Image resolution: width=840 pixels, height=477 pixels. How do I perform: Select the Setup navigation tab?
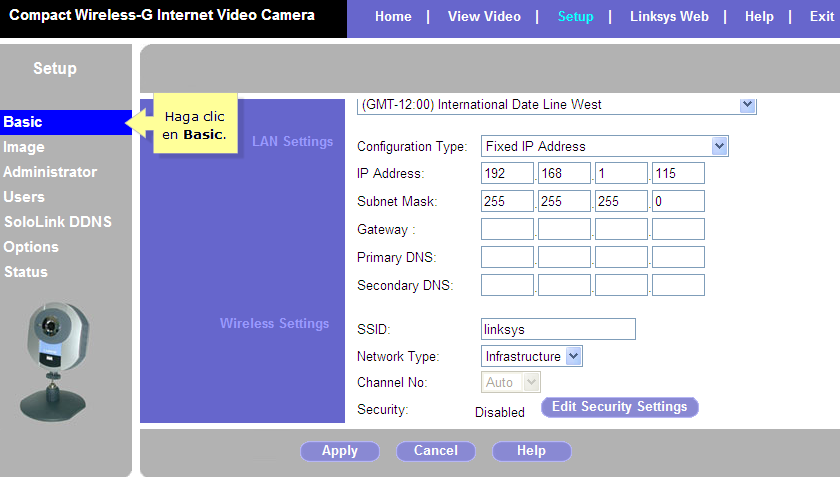[575, 17]
